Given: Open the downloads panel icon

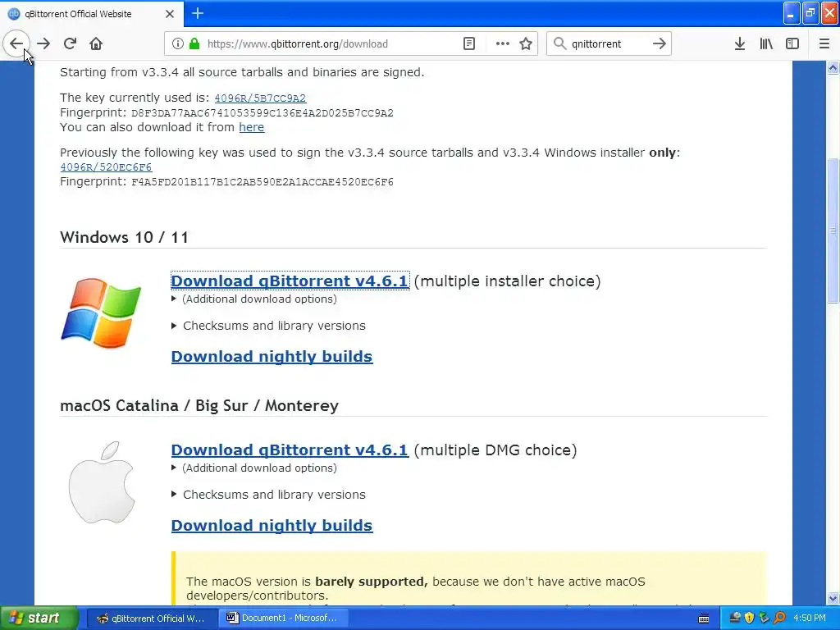Looking at the screenshot, I should [x=740, y=44].
